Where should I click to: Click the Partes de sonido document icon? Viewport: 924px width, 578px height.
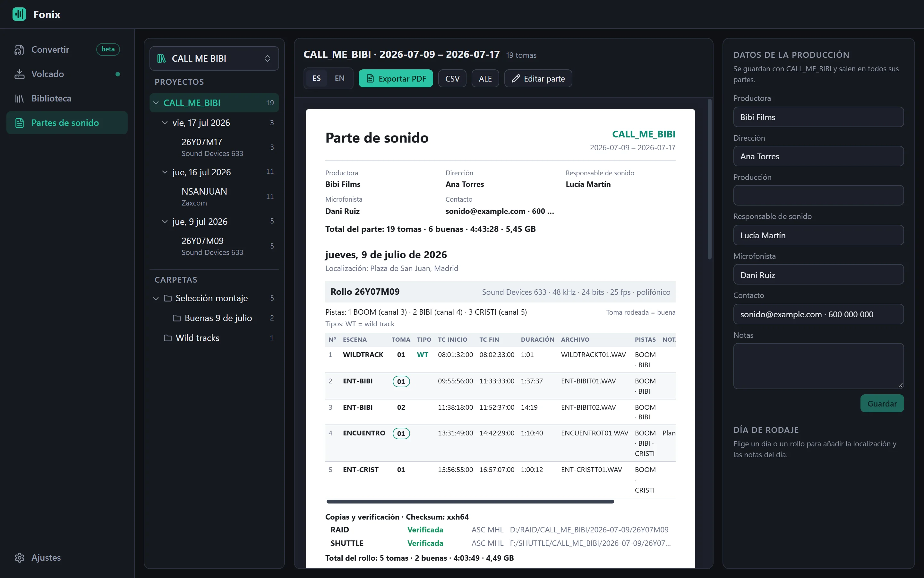pyautogui.click(x=20, y=123)
